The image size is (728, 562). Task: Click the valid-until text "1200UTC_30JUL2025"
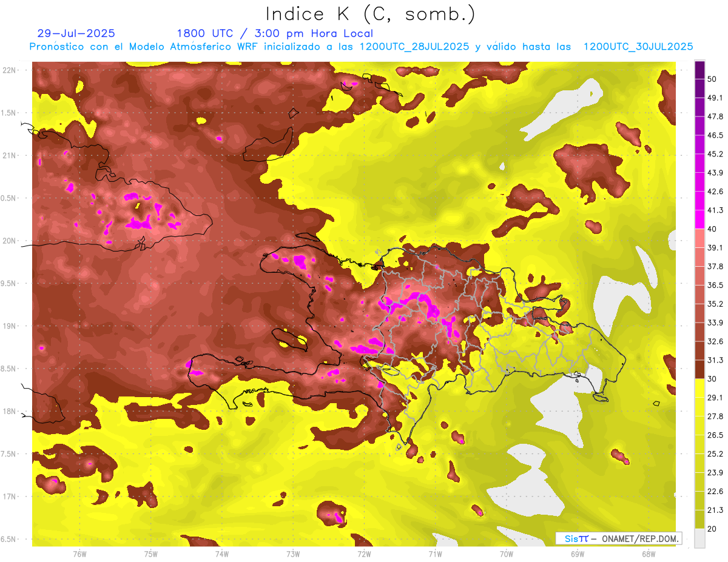point(638,47)
